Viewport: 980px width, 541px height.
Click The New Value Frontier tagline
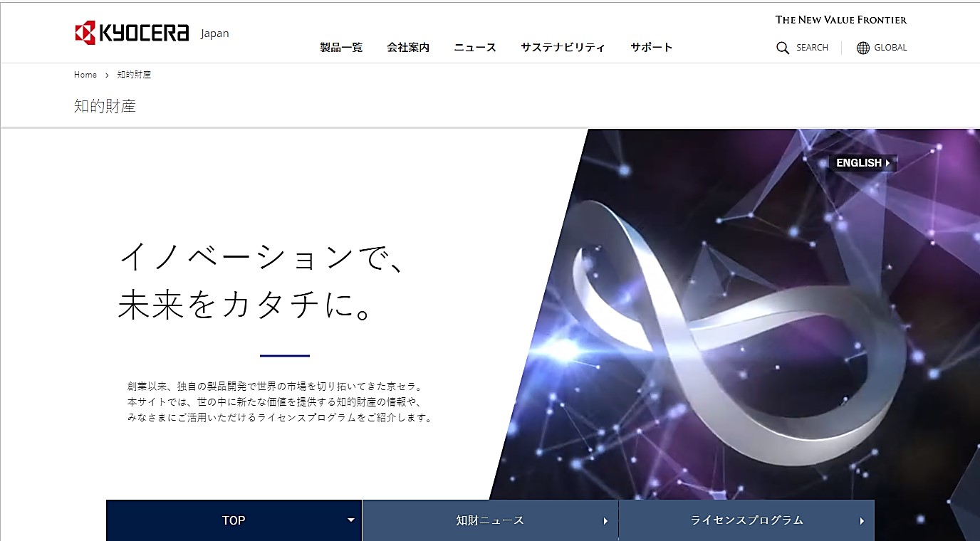pos(841,20)
